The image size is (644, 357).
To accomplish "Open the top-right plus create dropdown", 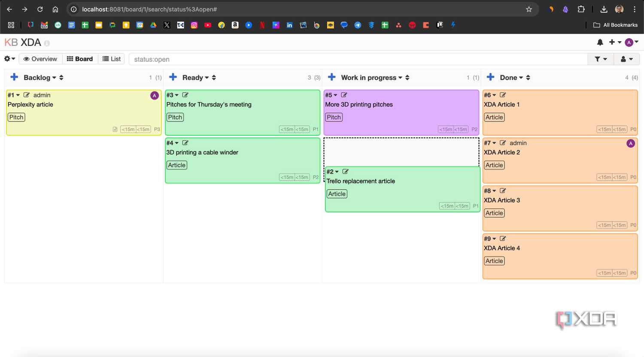I will (615, 42).
